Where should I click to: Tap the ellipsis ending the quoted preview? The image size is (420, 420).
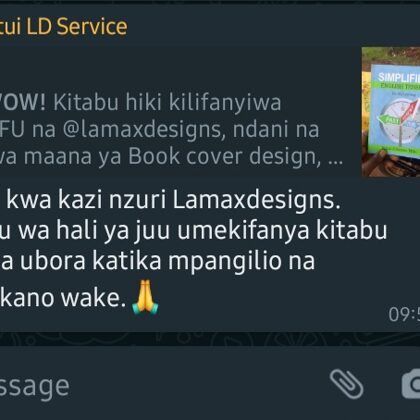coord(335,162)
